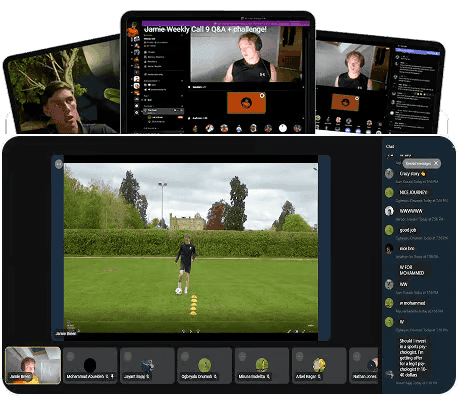Select Ogbeyalu Onumah's participant tile
This screenshot has width=458, height=396.
pos(204,365)
